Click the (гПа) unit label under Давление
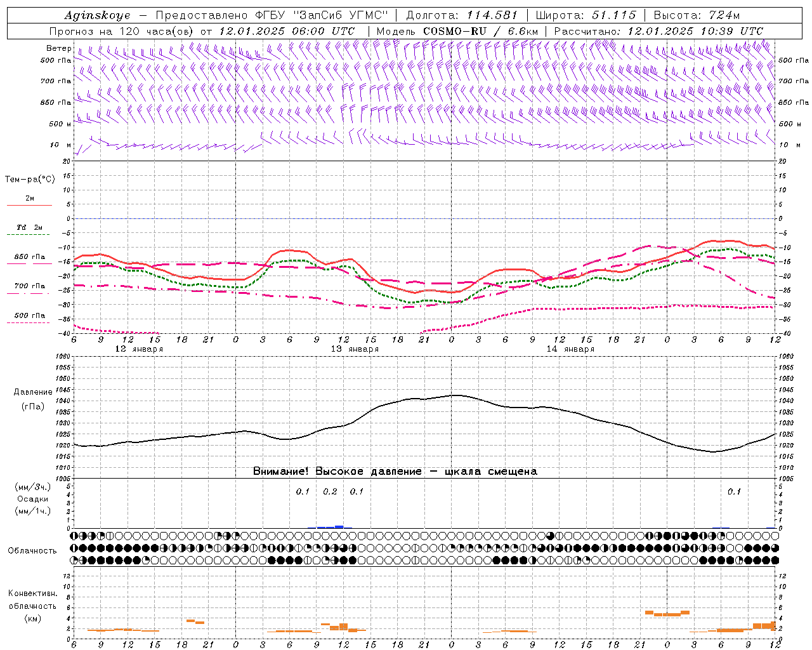Screen dimensions: 812x650 [33, 406]
